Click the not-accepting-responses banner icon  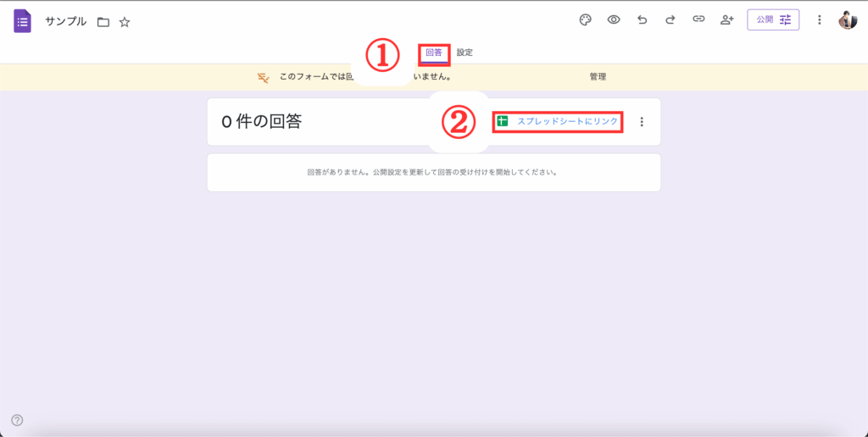264,77
